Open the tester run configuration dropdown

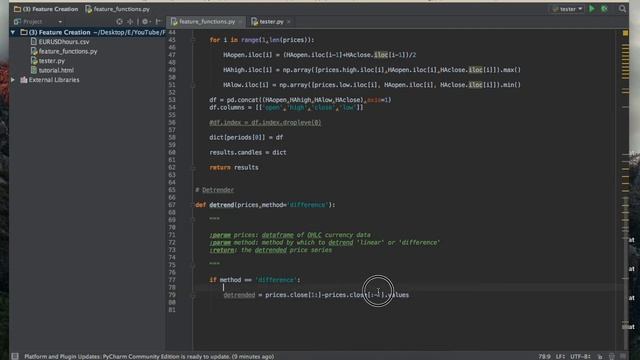tap(567, 9)
